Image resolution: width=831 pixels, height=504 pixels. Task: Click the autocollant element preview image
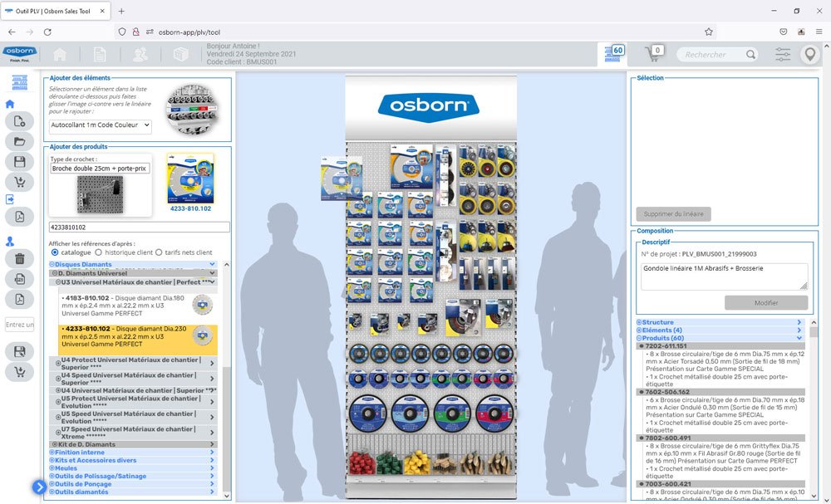(x=194, y=109)
